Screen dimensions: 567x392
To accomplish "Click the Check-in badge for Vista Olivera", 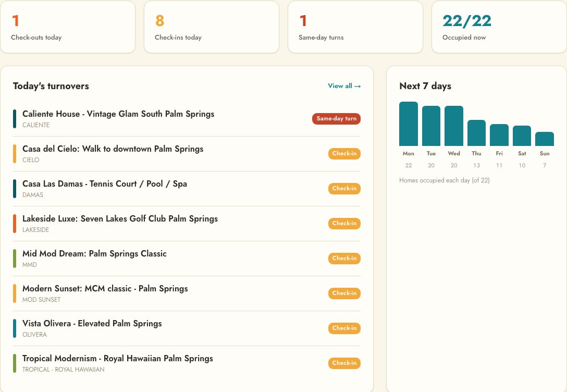I will pos(344,328).
